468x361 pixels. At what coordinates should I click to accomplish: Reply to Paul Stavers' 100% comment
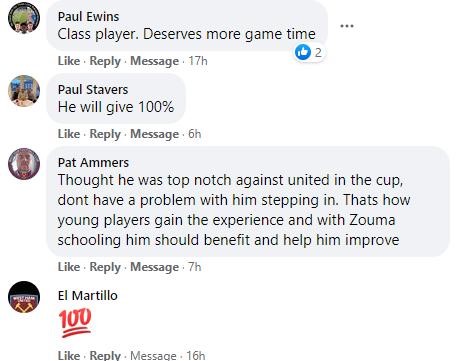105,134
